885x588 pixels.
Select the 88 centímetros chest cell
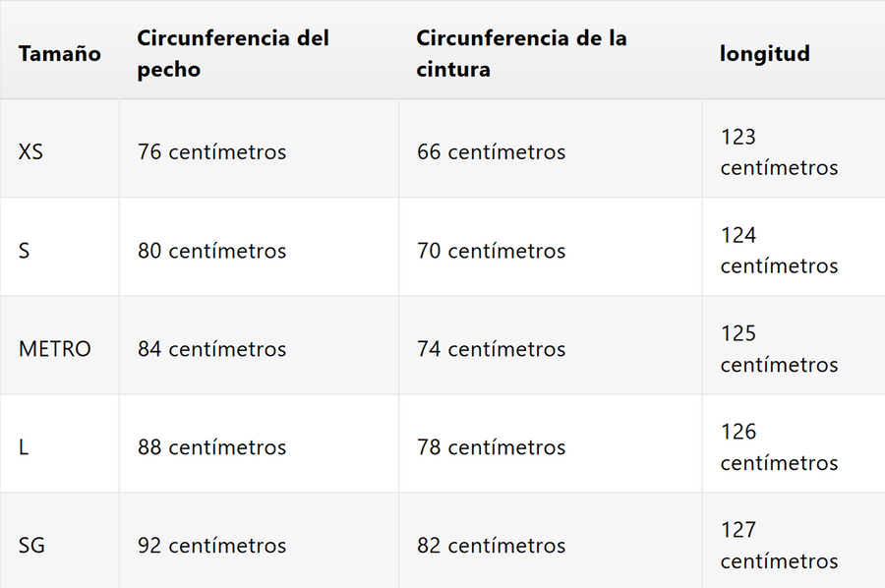click(x=211, y=447)
